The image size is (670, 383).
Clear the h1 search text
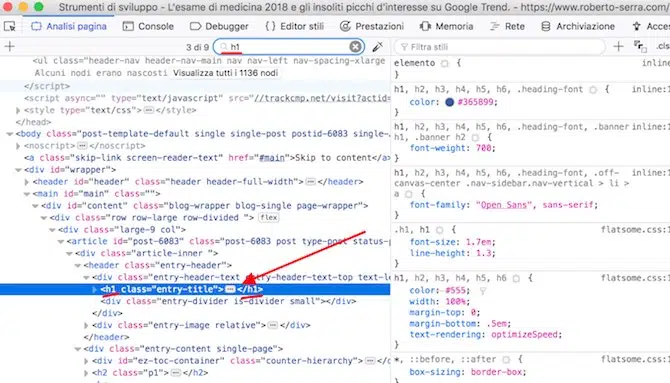coord(355,47)
